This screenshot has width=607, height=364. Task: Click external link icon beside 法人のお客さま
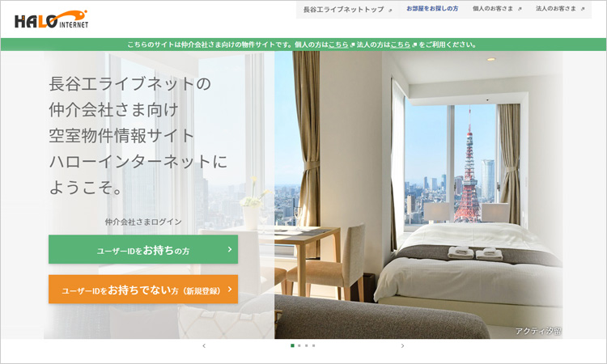coord(583,9)
